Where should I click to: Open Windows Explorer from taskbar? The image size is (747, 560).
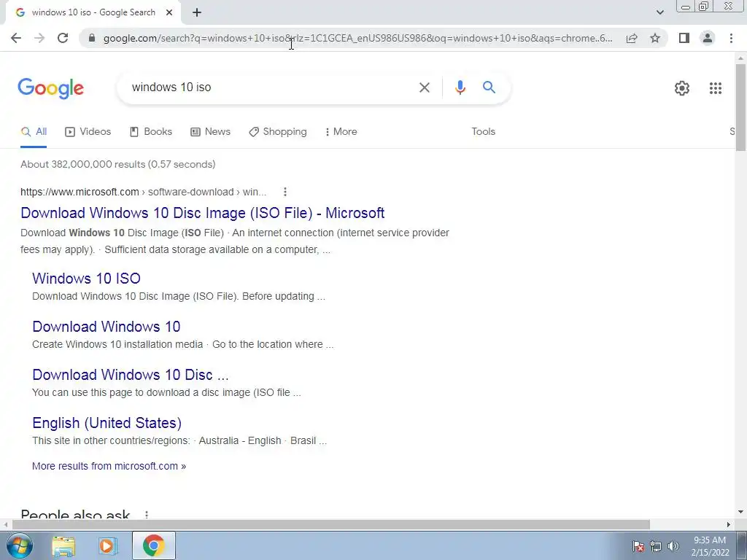[x=63, y=545]
